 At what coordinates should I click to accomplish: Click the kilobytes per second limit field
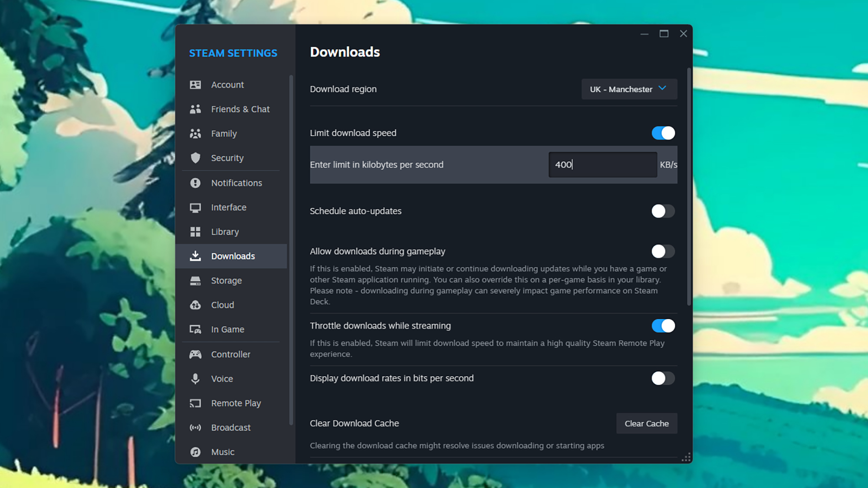(x=602, y=165)
